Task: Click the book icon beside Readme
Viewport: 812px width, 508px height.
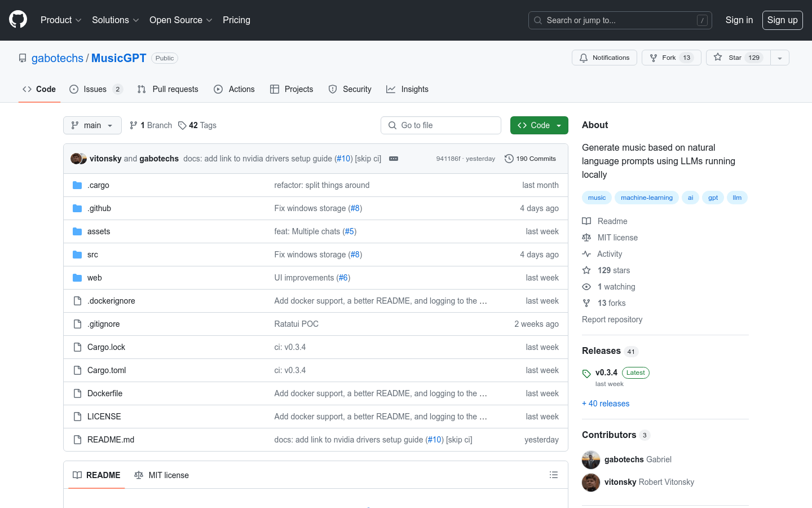Action: tap(586, 221)
